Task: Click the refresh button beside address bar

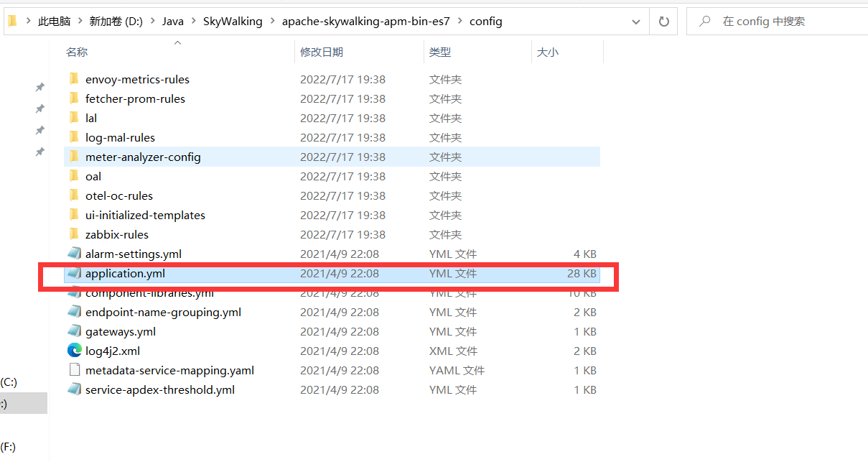Action: pyautogui.click(x=663, y=22)
